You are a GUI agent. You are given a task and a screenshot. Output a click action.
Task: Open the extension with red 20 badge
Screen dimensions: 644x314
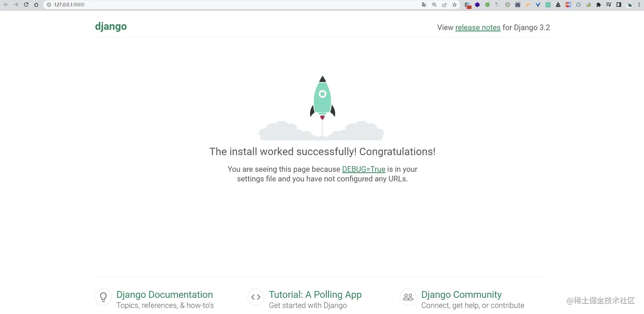pyautogui.click(x=468, y=5)
